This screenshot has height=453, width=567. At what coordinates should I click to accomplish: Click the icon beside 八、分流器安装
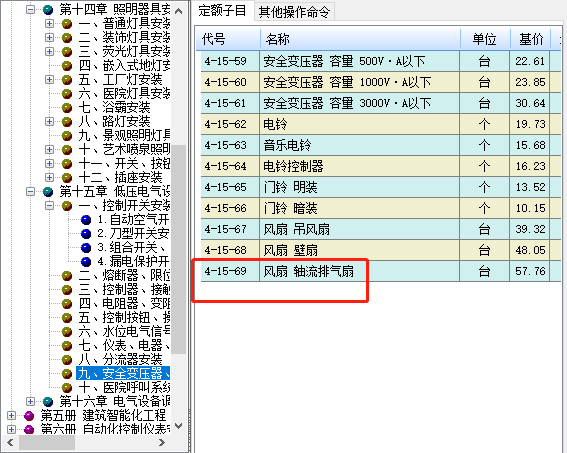[67, 360]
